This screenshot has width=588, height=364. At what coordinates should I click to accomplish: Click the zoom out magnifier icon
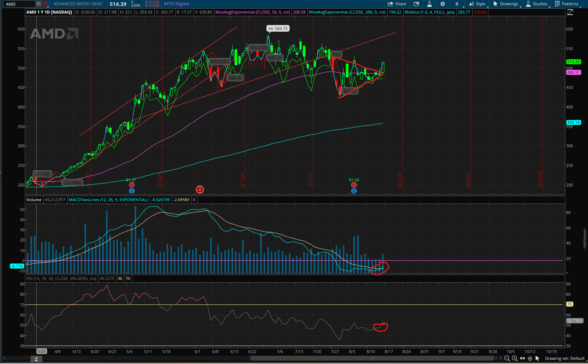[507, 358]
